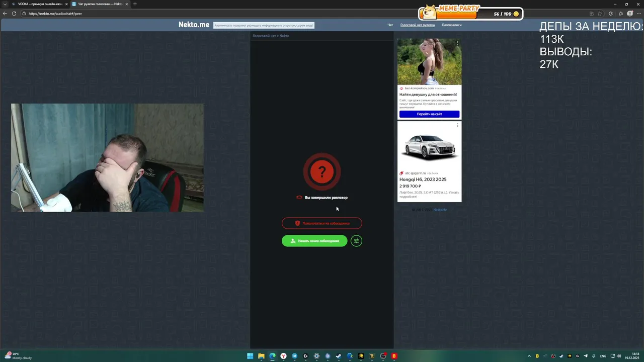Open a new browser tab
This screenshot has height=362, width=644.
(135, 4)
